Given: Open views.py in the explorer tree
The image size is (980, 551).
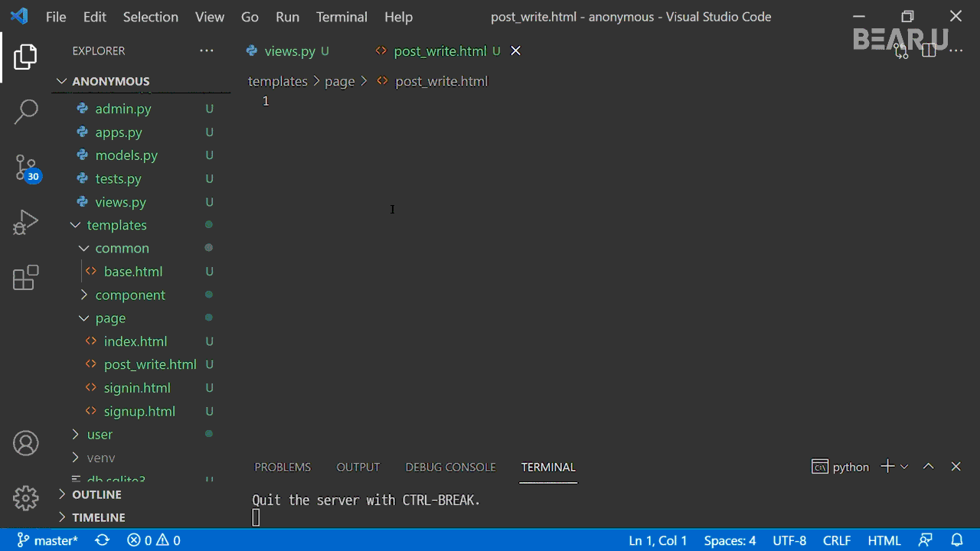Looking at the screenshot, I should pyautogui.click(x=120, y=202).
